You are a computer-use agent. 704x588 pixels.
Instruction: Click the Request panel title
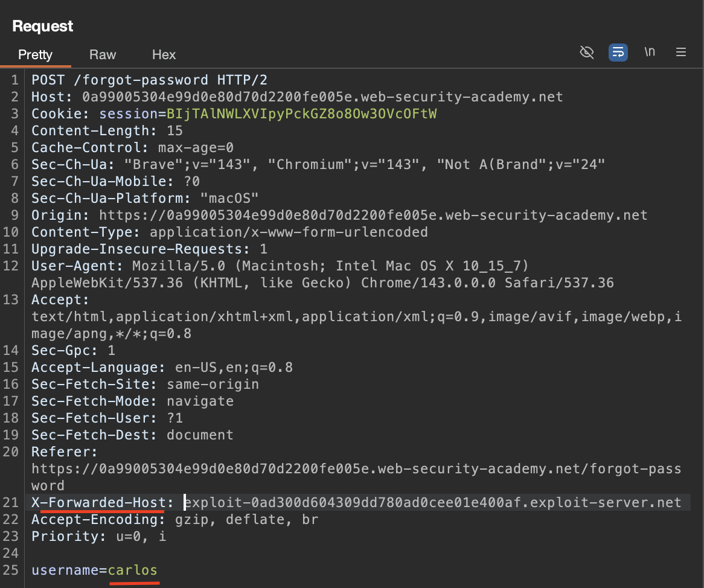coord(42,26)
